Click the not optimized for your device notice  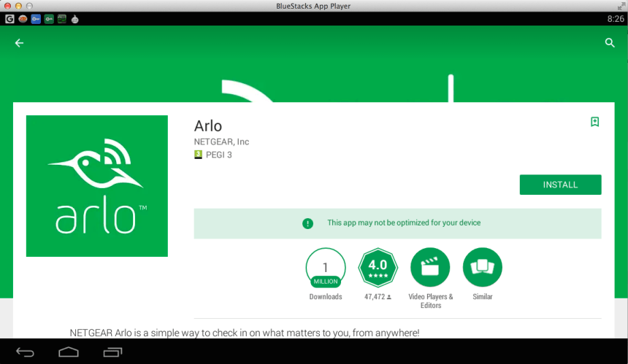[x=398, y=224]
